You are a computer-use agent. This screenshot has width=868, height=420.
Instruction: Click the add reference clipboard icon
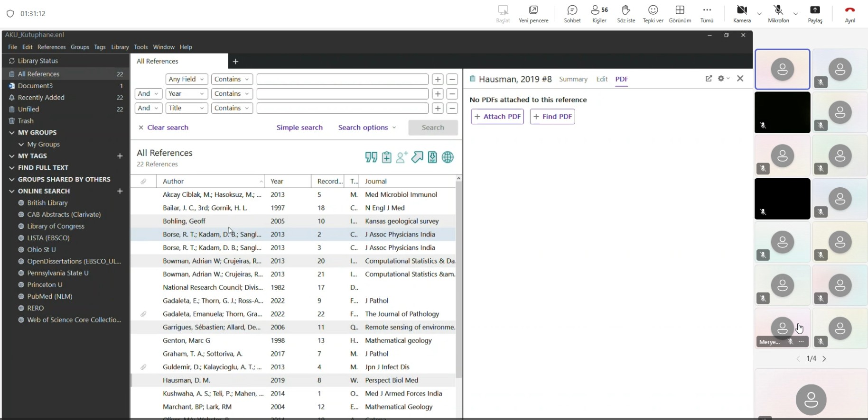point(387,157)
